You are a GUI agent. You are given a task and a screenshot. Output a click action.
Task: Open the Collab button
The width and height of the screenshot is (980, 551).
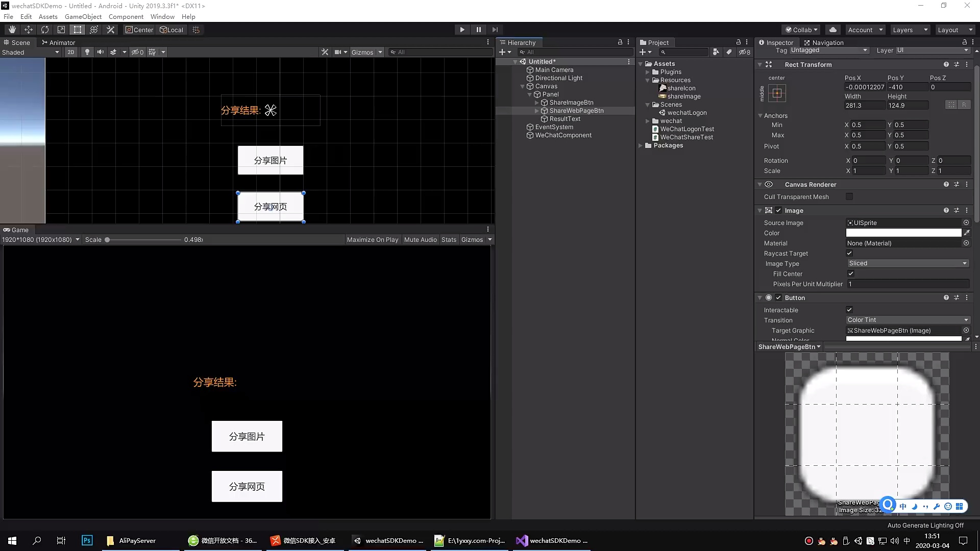click(801, 30)
